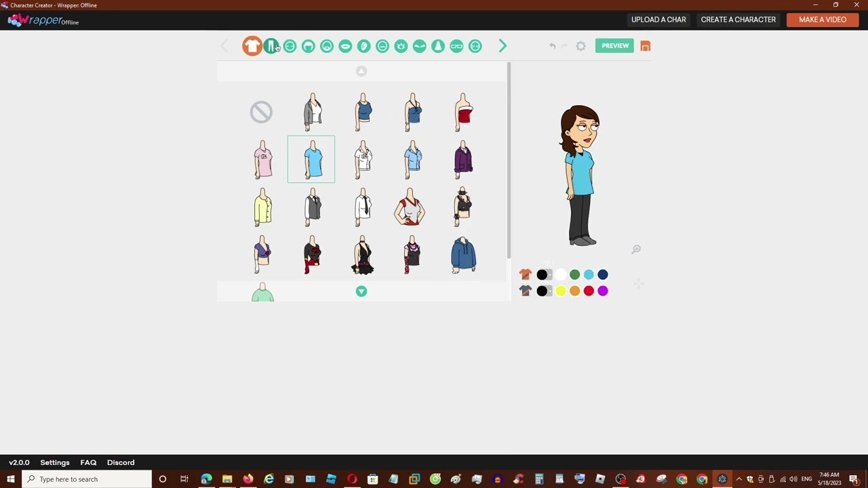Click the Wrapper Offline logo

43,20
